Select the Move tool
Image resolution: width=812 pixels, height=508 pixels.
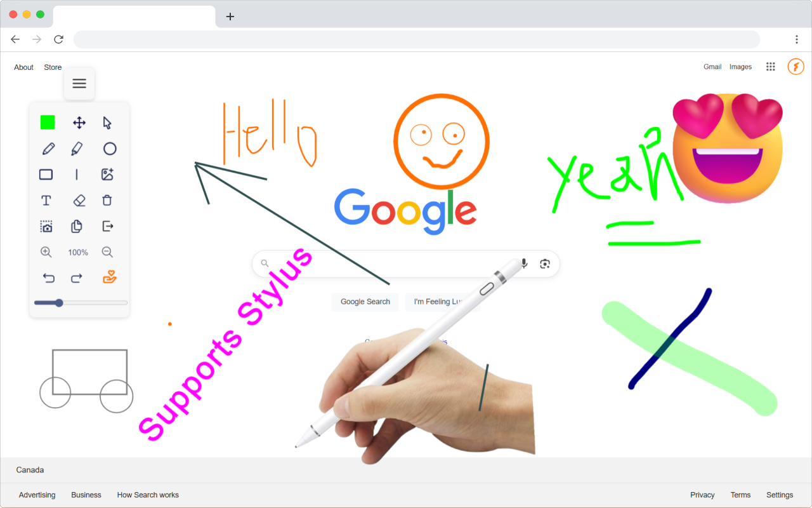coord(79,123)
